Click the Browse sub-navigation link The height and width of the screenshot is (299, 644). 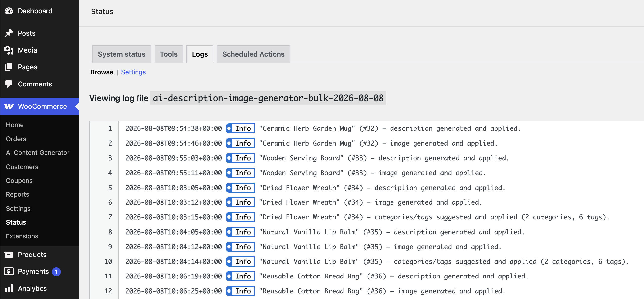tap(102, 72)
